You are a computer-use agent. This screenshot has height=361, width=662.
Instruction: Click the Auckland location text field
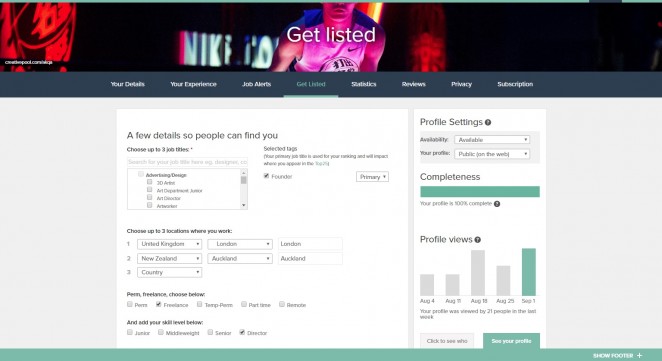[310, 258]
